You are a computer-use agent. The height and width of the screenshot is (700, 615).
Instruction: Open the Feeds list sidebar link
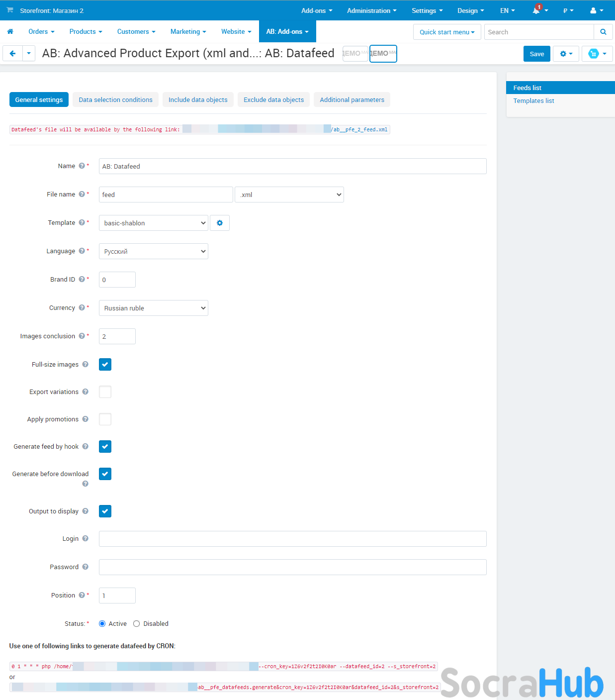click(561, 88)
